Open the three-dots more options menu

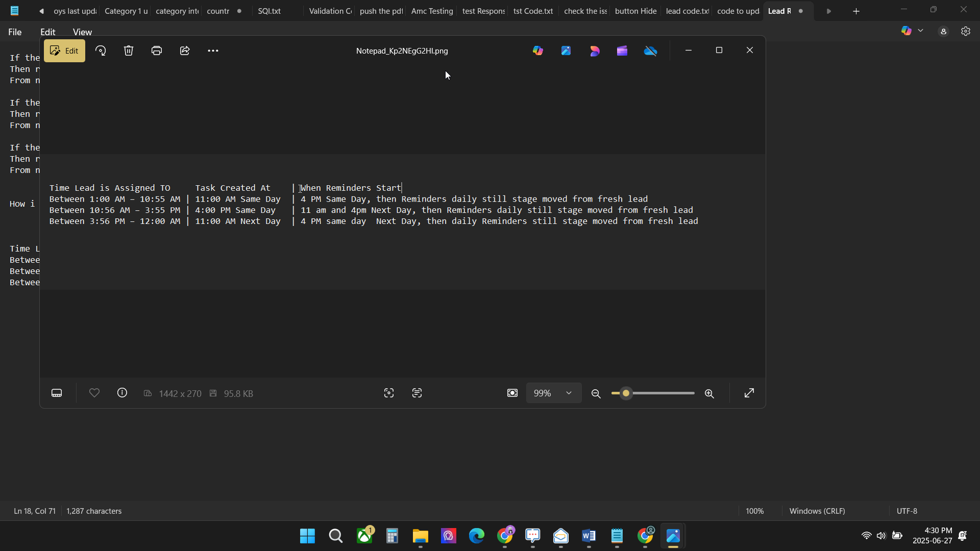point(213,51)
